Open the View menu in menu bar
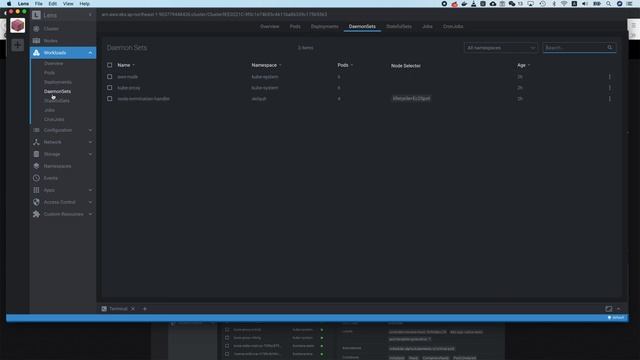The width and height of the screenshot is (640, 360). [68, 4]
